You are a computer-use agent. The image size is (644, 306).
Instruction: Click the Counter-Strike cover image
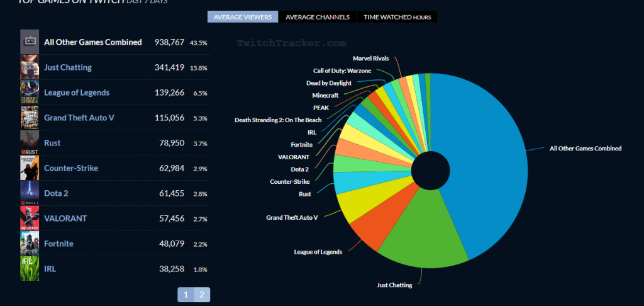point(30,168)
